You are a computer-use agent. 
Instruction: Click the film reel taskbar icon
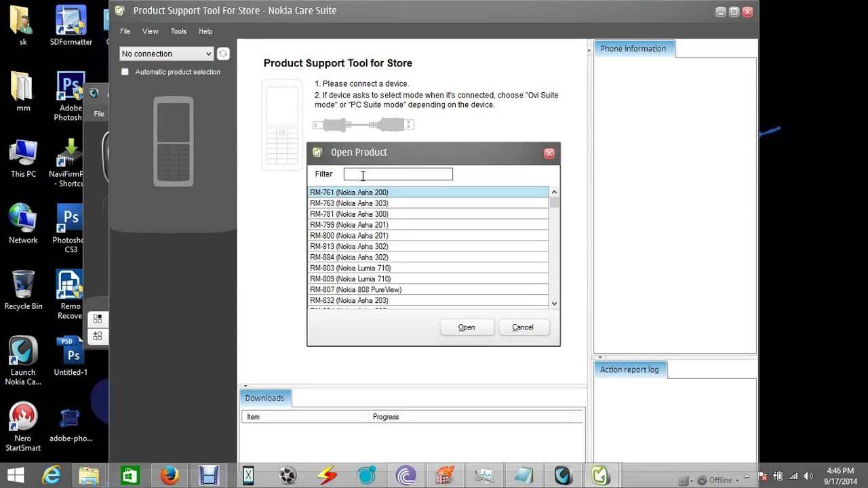288,476
